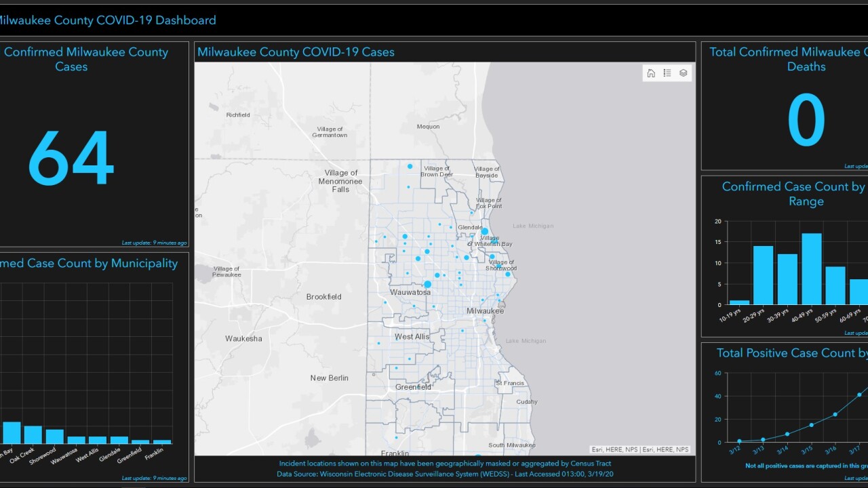This screenshot has height=488, width=868.
Task: Click the large case dot near Whitefish Bay
Action: click(485, 232)
